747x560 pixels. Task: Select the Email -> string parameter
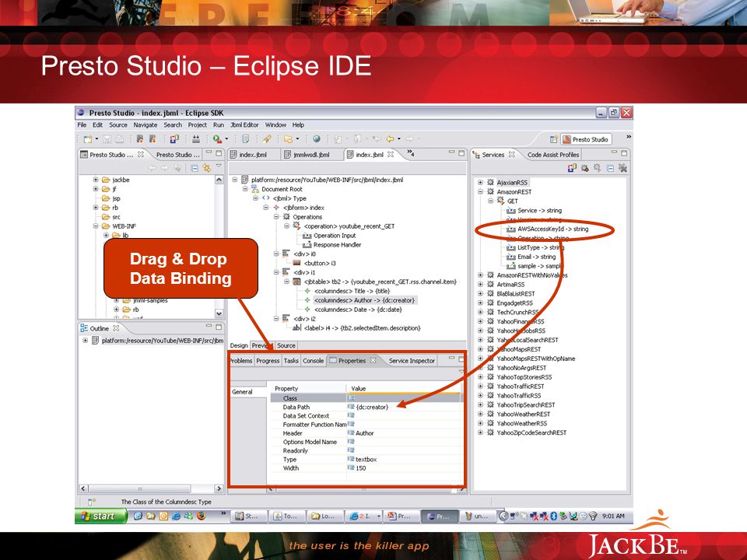point(536,257)
